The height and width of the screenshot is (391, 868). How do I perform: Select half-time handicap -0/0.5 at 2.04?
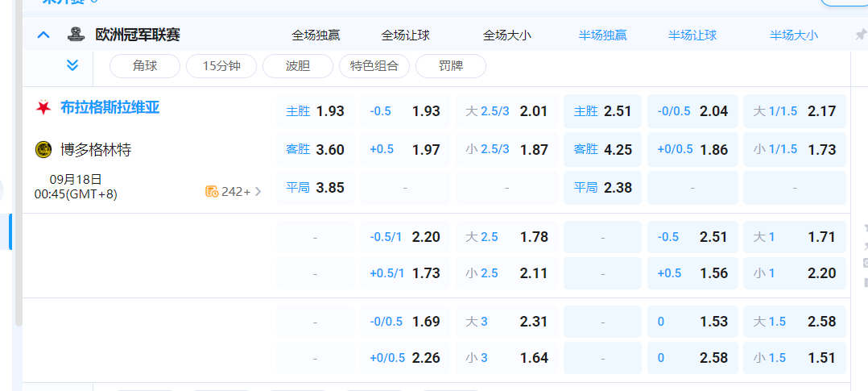(x=693, y=111)
